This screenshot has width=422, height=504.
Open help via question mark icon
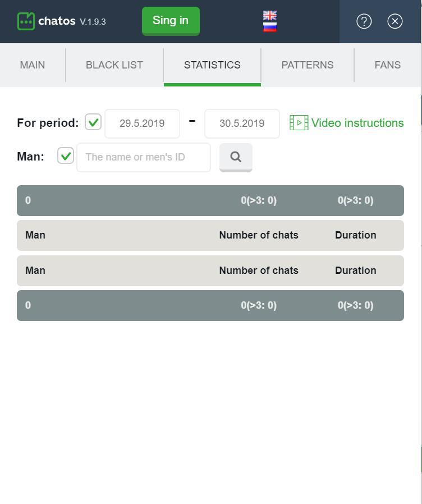(364, 21)
